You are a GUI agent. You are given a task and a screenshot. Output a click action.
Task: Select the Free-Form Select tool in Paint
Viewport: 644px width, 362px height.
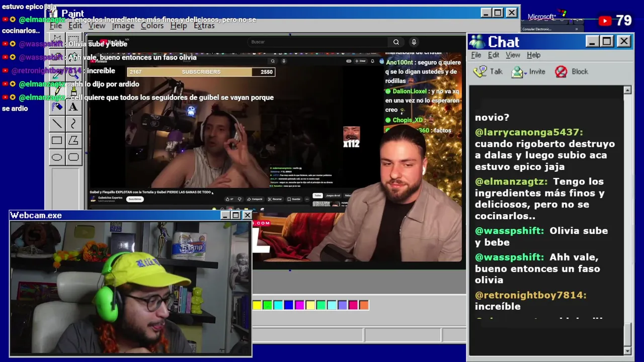[x=57, y=40]
